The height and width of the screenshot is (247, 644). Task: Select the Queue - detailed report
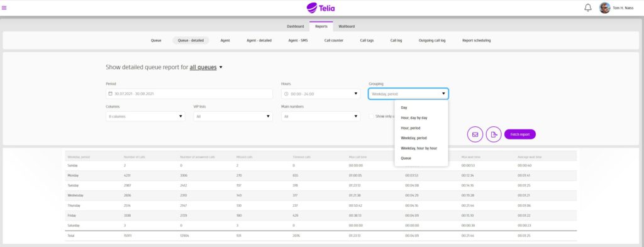pos(191,41)
